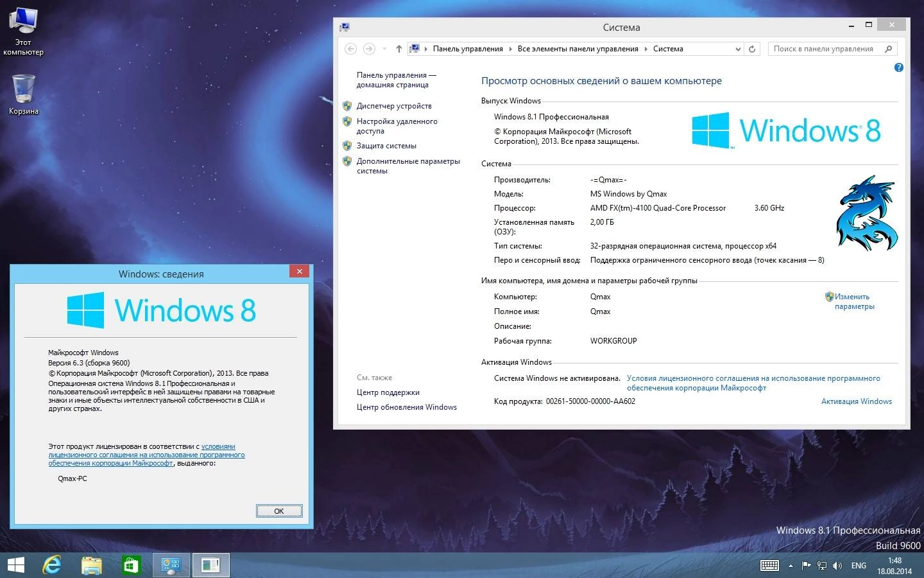
Task: Switch to Control Panel taskbar button
Action: 171,565
